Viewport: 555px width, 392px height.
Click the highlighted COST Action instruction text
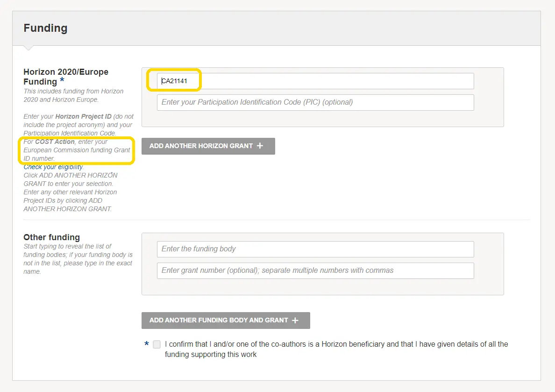point(76,150)
